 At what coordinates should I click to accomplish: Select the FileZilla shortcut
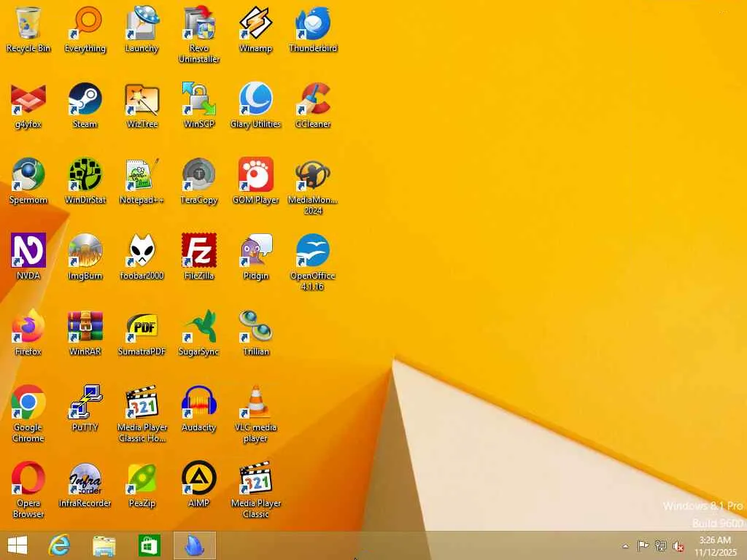click(x=199, y=257)
